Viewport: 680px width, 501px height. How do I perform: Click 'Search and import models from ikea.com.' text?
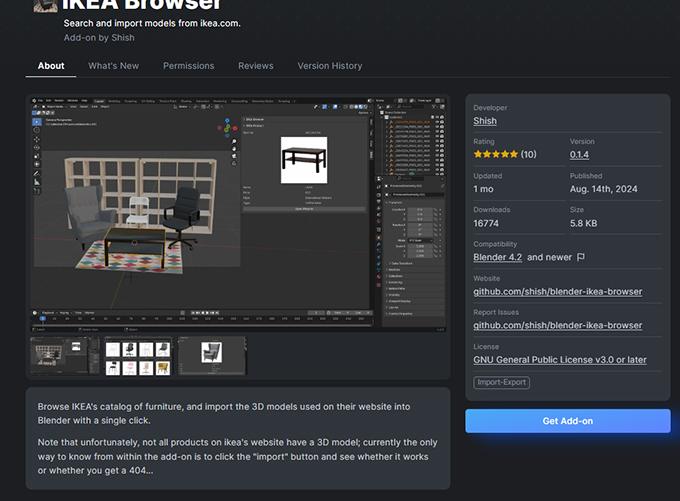(152, 23)
